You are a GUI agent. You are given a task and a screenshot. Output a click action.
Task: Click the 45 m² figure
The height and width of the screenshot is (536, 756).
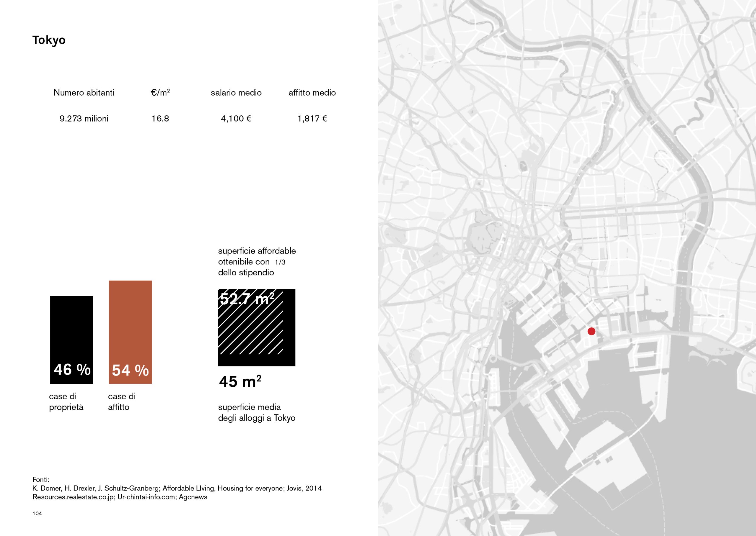click(x=240, y=382)
